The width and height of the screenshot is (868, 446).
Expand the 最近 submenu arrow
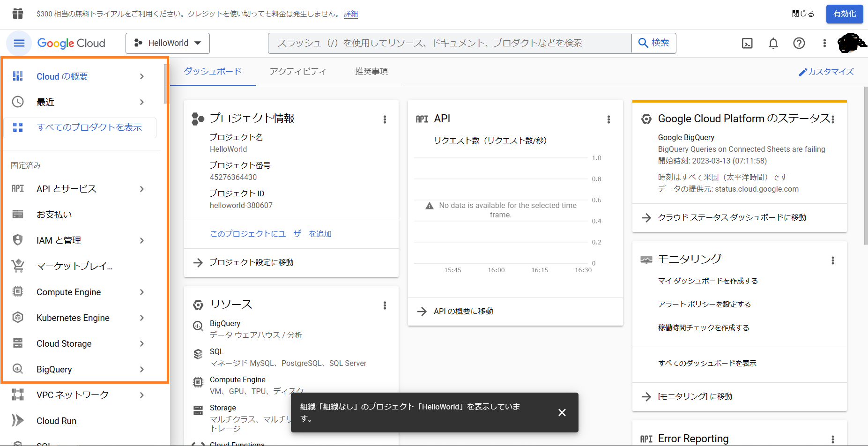point(142,102)
